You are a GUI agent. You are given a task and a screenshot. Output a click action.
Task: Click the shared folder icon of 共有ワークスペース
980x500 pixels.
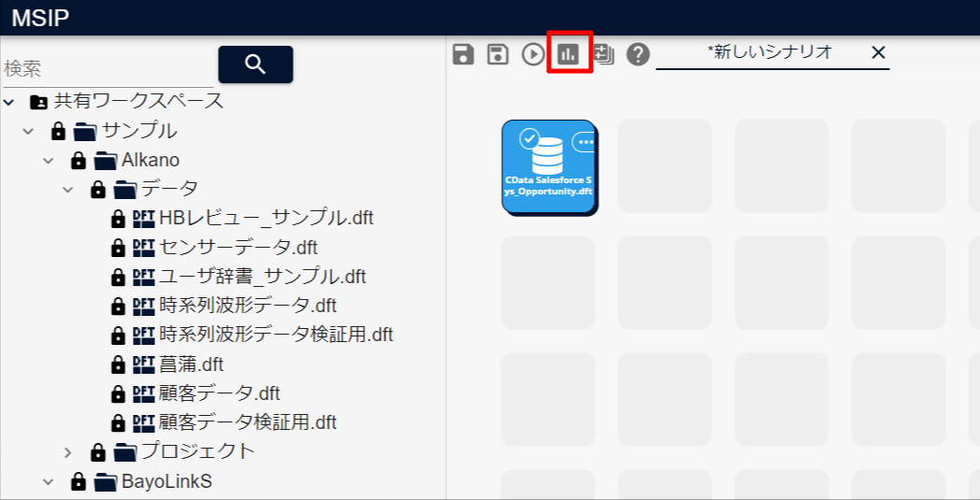pyautogui.click(x=38, y=101)
